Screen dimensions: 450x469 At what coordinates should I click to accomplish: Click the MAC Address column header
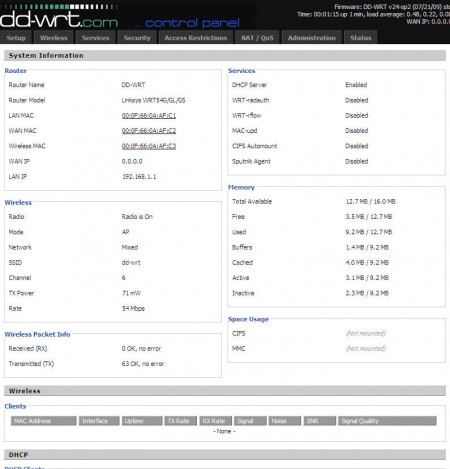tap(44, 421)
